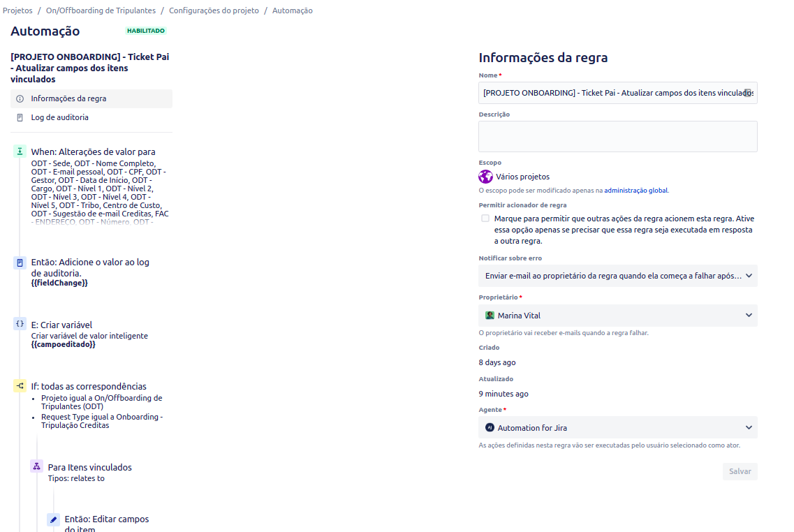Click the Editar campos do item pencil icon

tap(53, 519)
